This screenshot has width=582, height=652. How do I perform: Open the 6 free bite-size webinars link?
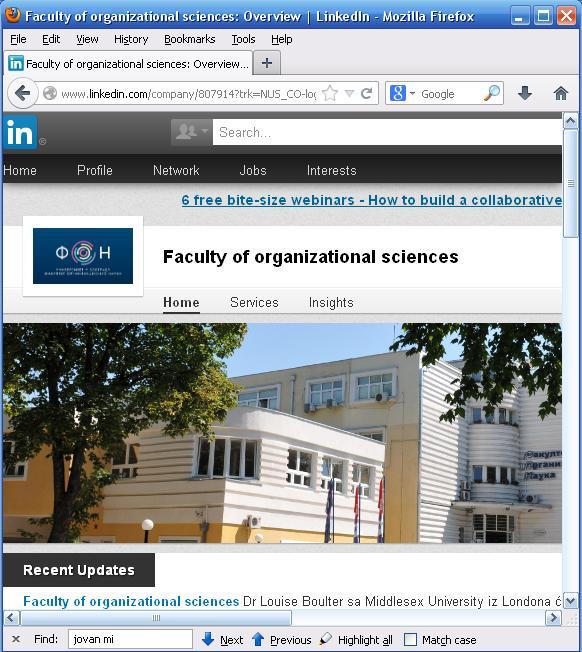[372, 200]
